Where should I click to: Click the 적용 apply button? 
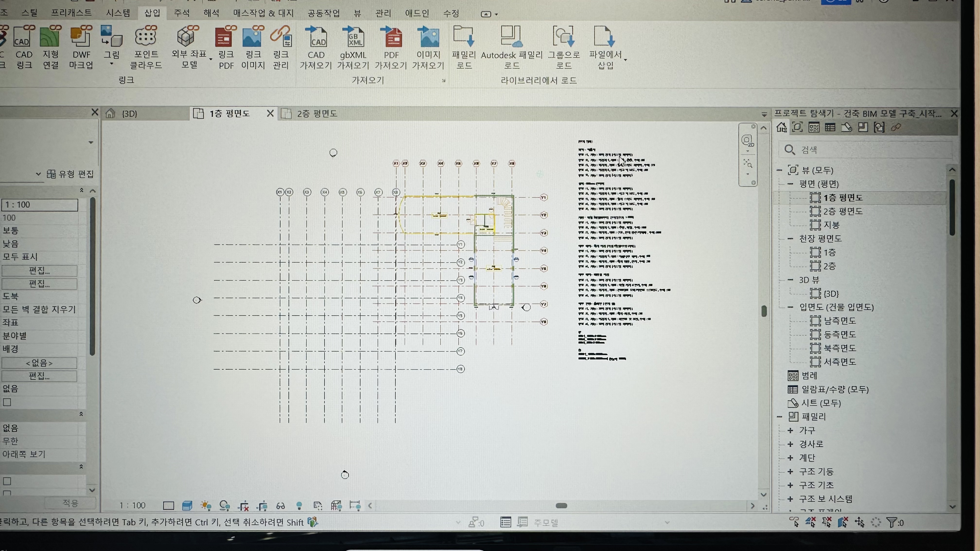click(70, 503)
